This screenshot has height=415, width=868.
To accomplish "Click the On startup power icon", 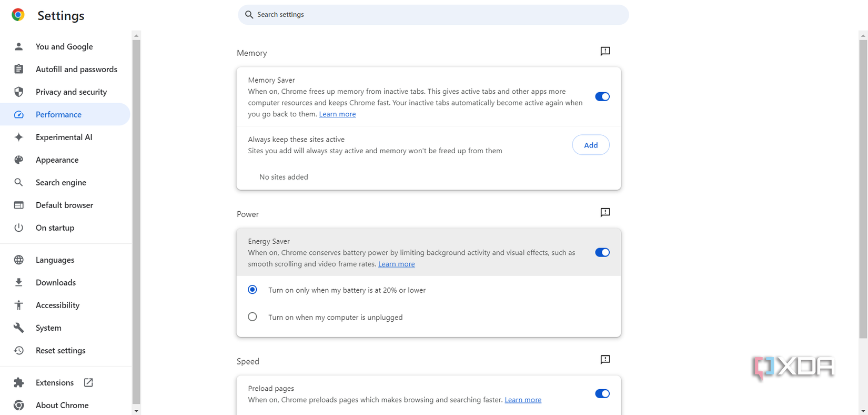I will click(18, 228).
